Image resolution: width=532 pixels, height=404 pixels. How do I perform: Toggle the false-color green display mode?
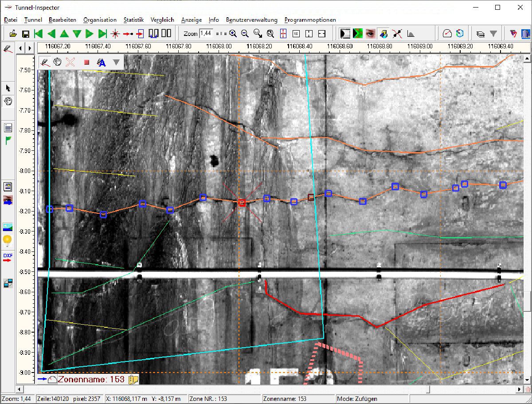(357, 34)
